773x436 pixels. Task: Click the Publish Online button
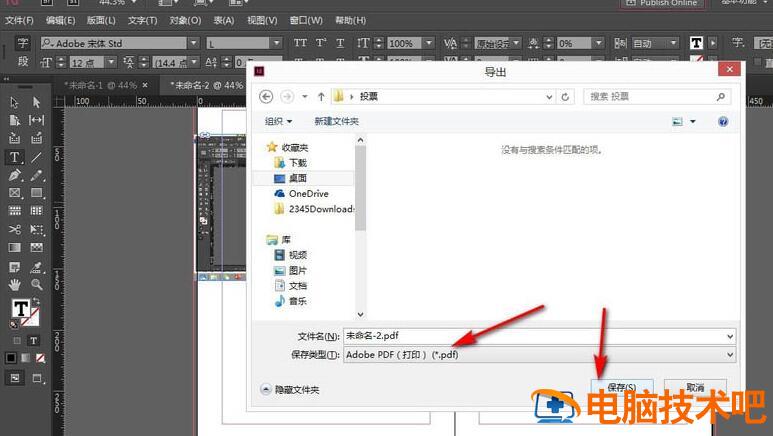(663, 3)
